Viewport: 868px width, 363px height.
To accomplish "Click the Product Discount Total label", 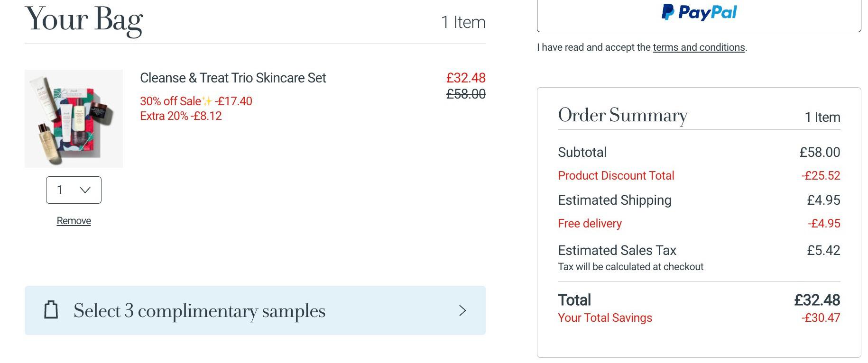I will [x=616, y=176].
